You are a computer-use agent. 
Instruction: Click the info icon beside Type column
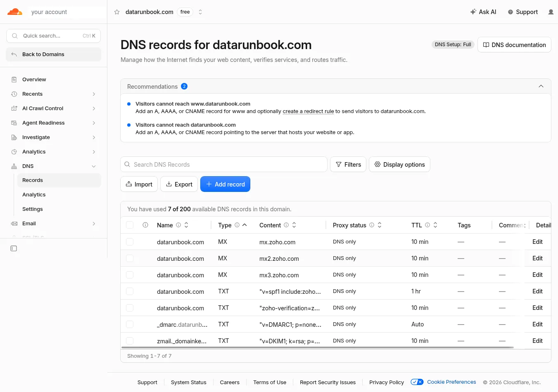pyautogui.click(x=237, y=225)
